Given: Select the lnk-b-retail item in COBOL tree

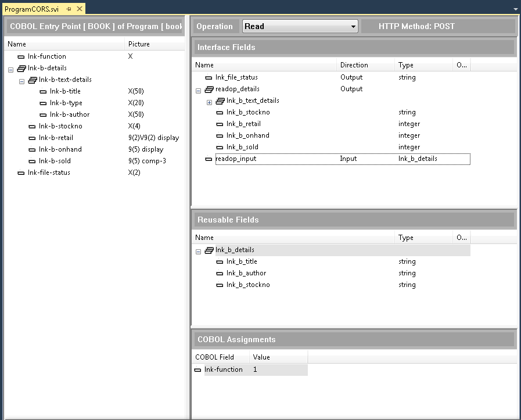Looking at the screenshot, I should click(x=56, y=138).
